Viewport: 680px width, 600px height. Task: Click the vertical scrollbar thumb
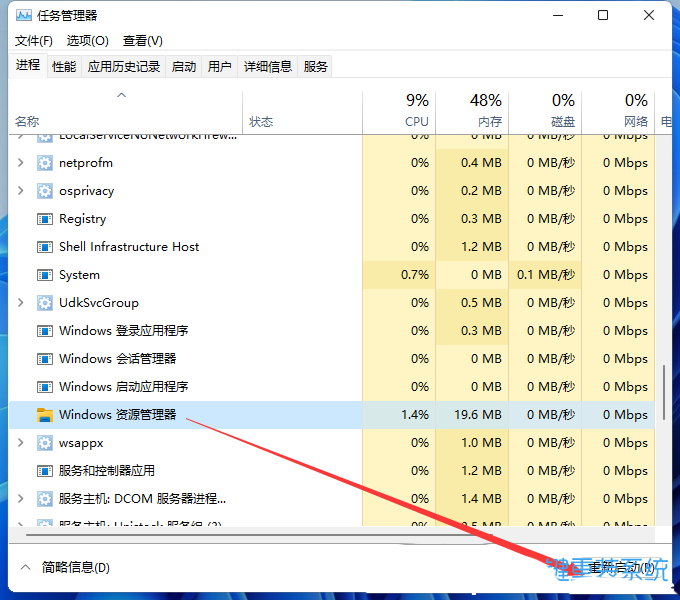(x=664, y=392)
